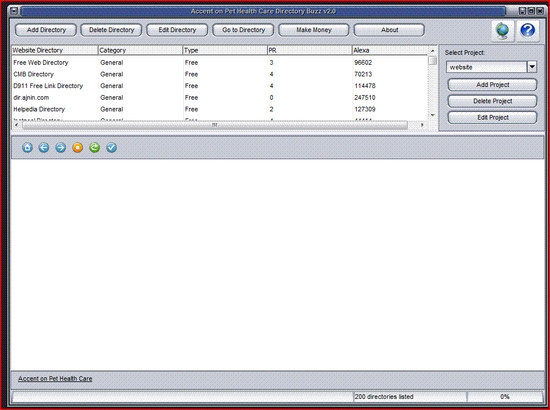Stop loading with the orange stop icon
The width and height of the screenshot is (550, 410).
(78, 147)
